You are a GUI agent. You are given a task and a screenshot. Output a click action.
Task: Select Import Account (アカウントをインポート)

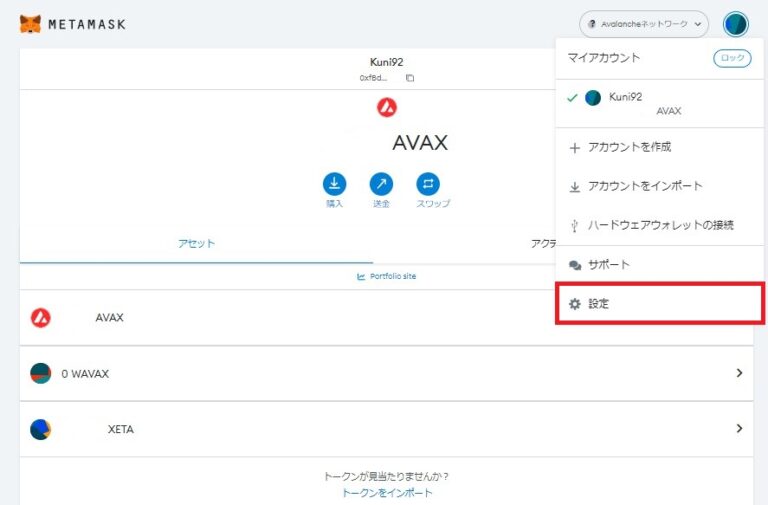[x=645, y=186]
